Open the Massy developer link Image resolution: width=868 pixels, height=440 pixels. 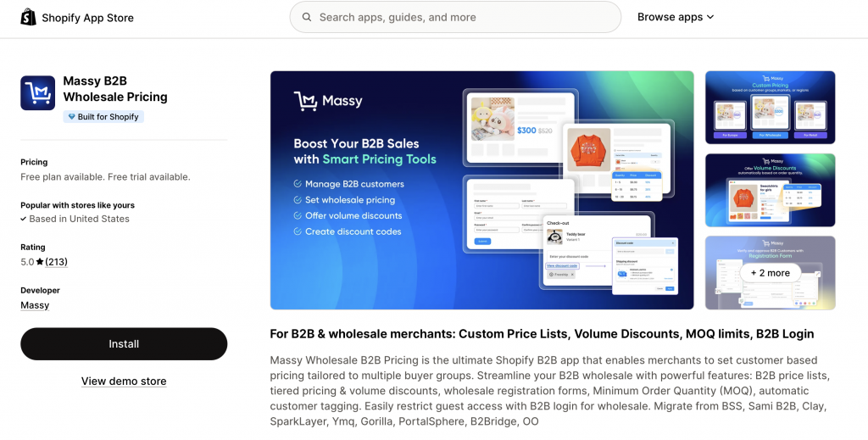coord(35,305)
